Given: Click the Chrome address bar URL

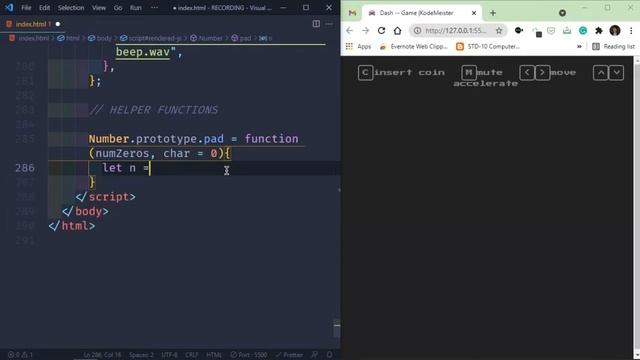Looking at the screenshot, I should (456, 31).
